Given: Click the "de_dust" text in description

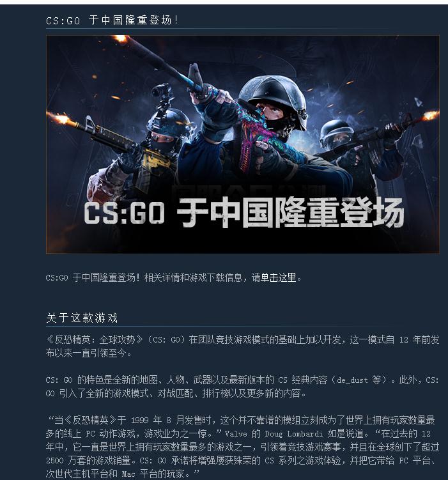Looking at the screenshot, I should (x=352, y=380).
